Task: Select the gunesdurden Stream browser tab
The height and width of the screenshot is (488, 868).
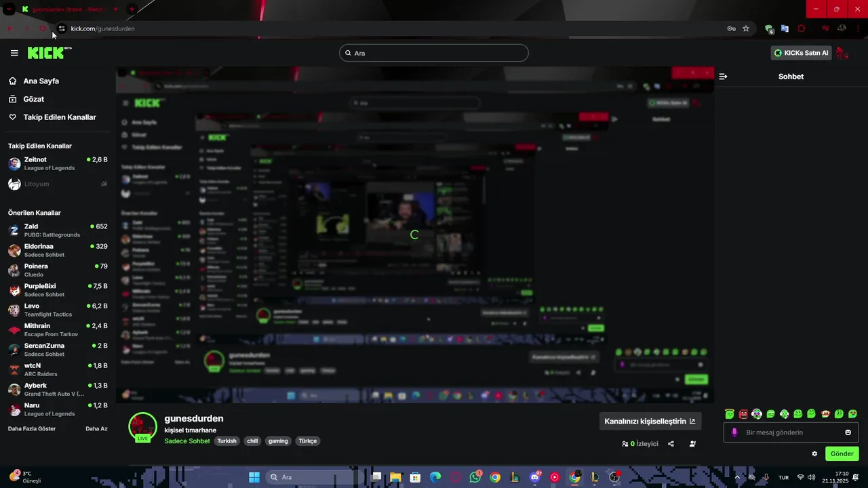Action: 70,9
